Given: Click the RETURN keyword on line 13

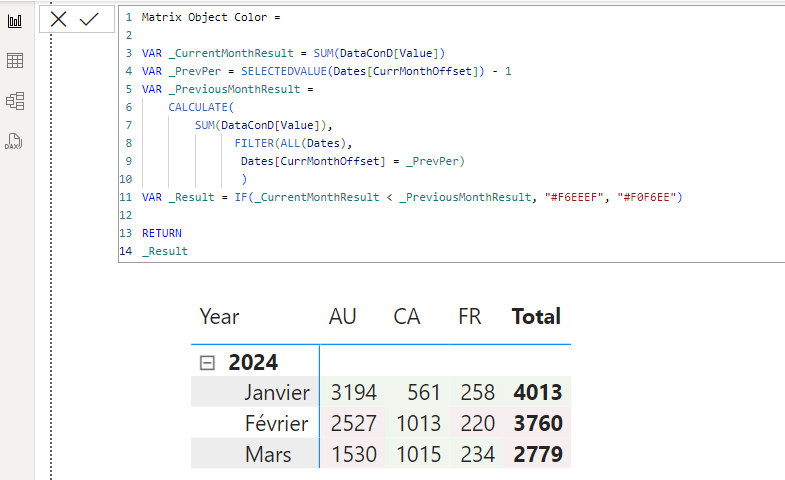Looking at the screenshot, I should tap(162, 233).
